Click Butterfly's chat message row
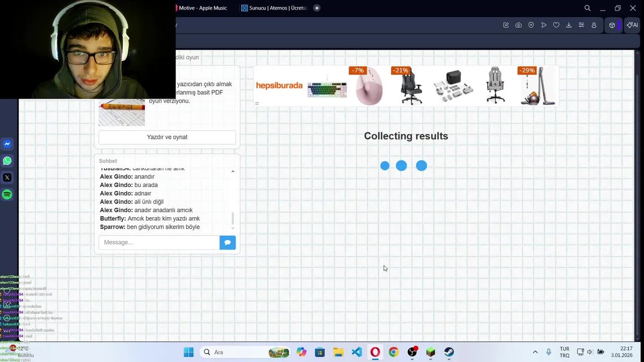Viewport: 644px width, 362px height. click(x=150, y=219)
